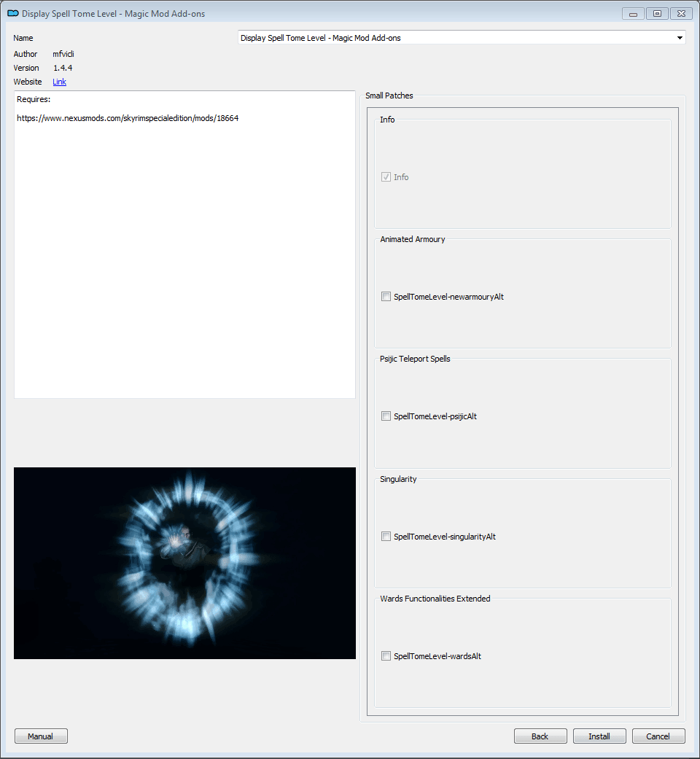This screenshot has width=700, height=759.
Task: Follow the Website Link hyperlink
Action: click(60, 82)
